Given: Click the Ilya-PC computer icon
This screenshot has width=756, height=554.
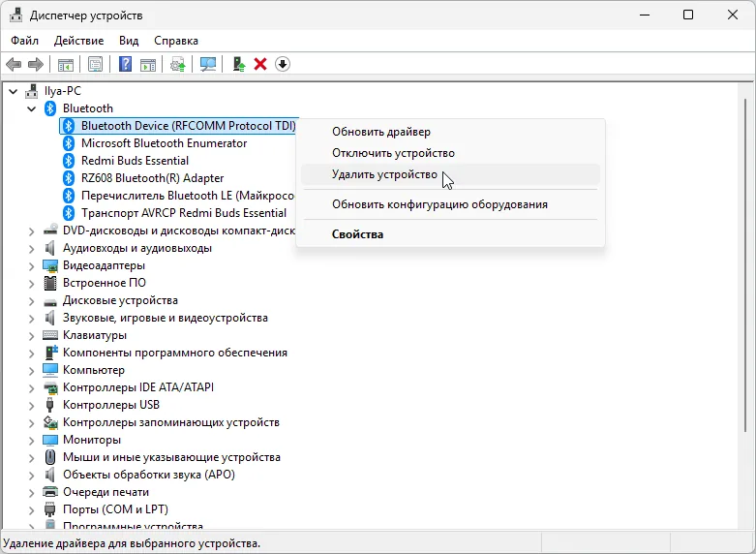Looking at the screenshot, I should [x=32, y=91].
